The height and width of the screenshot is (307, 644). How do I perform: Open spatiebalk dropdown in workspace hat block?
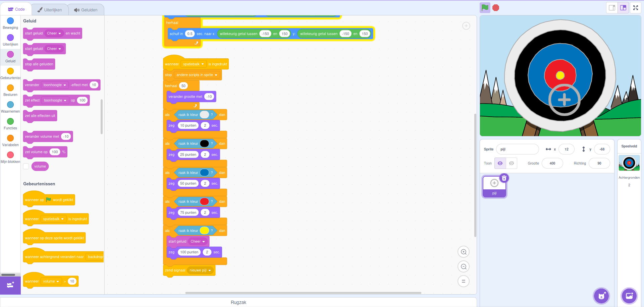[194, 64]
